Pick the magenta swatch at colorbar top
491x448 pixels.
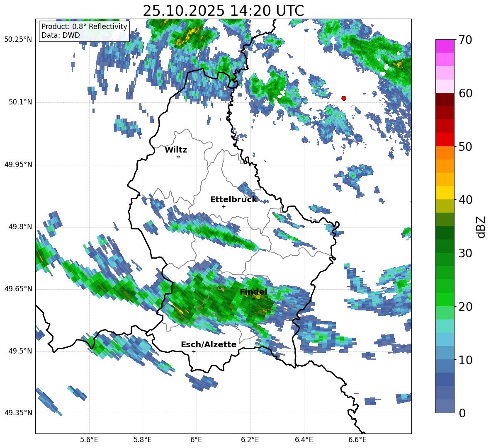(x=445, y=46)
